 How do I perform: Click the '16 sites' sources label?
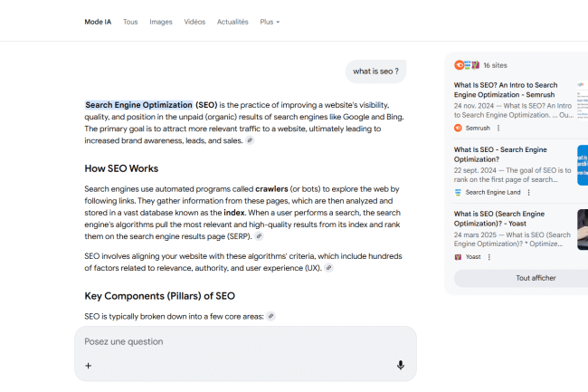[x=495, y=65]
